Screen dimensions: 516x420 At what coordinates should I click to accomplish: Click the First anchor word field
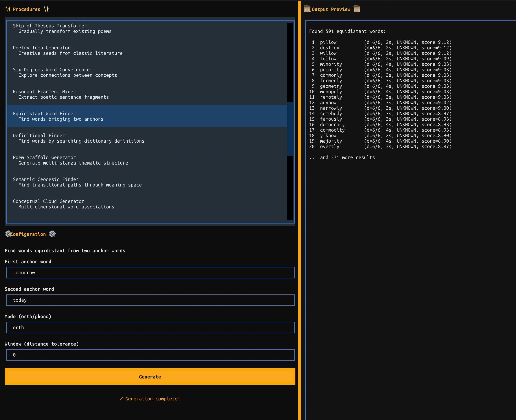(150, 273)
